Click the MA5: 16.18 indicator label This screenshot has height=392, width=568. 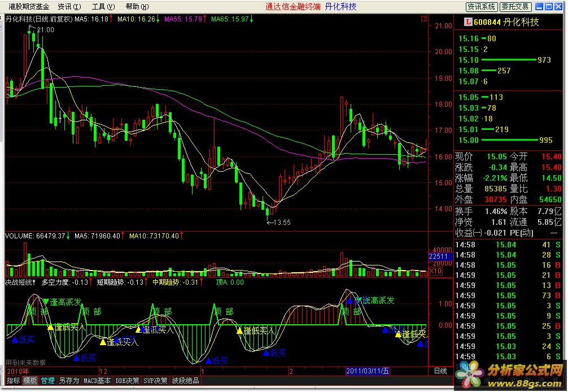tap(91, 19)
